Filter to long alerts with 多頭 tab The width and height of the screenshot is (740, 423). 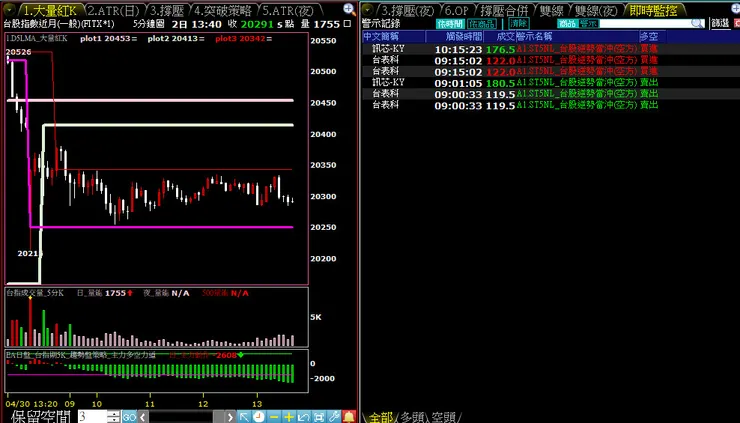click(x=413, y=417)
